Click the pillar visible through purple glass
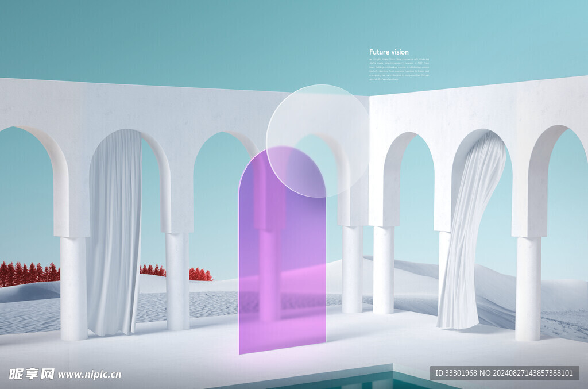Screen dimensions: 588x389 269,270
